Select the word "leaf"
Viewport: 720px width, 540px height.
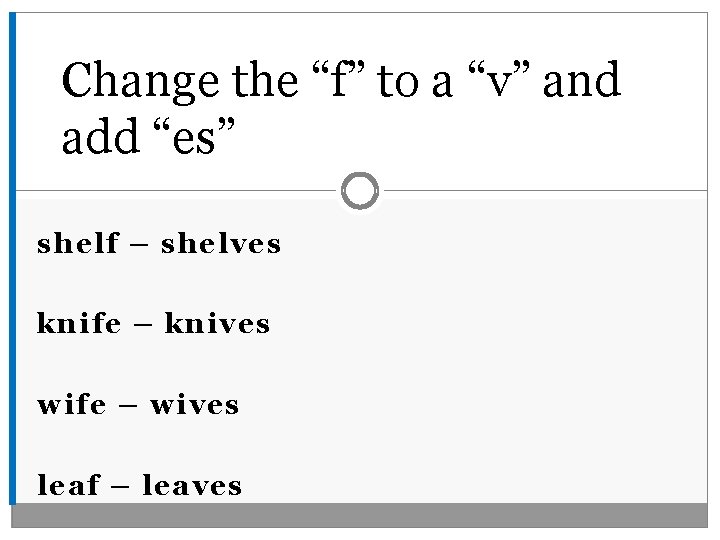tap(68, 484)
